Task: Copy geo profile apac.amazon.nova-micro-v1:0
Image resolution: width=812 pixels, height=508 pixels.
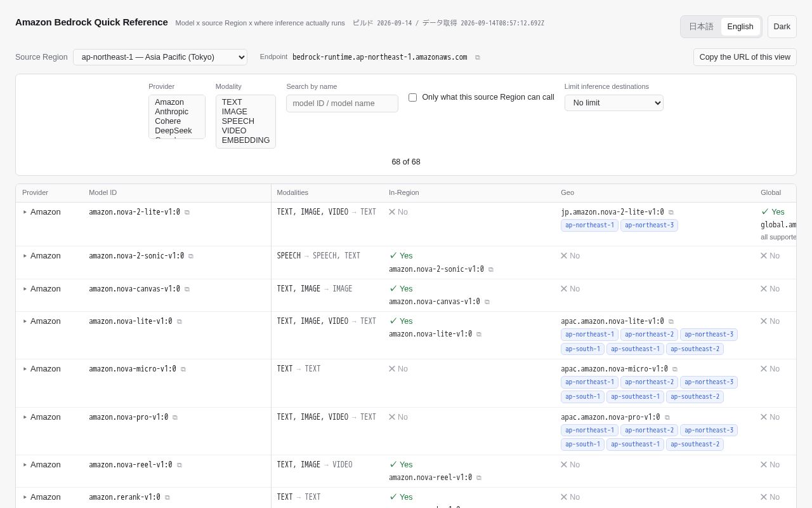Action: coord(675,369)
